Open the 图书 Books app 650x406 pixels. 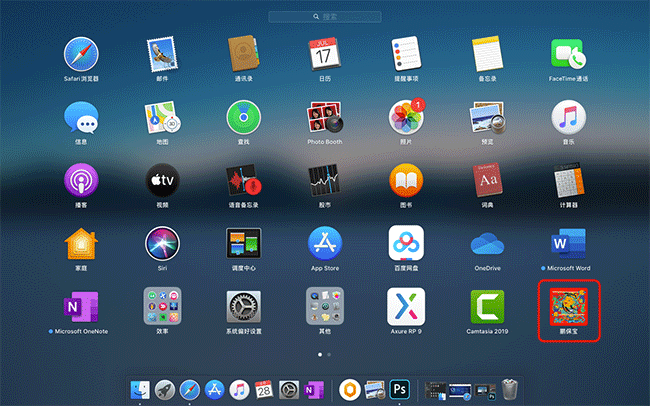[x=406, y=180]
